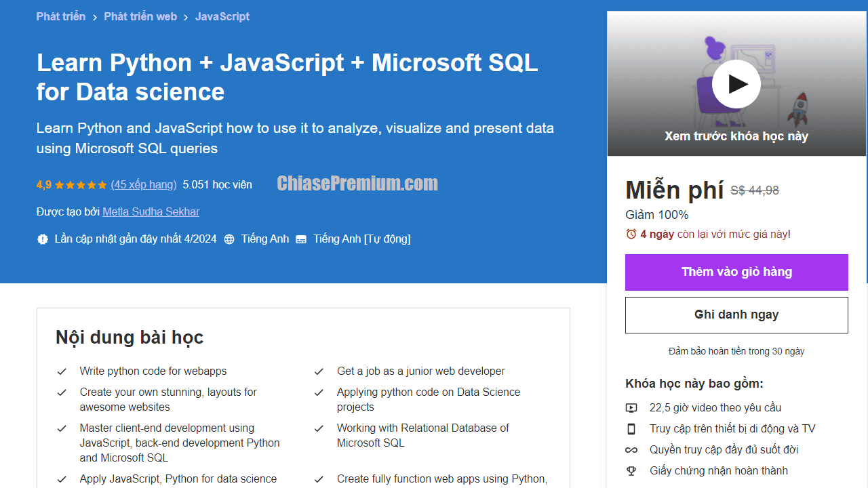Click Thêm vào giỏ hàng button
Screen dimensions: 868x488
click(x=736, y=272)
